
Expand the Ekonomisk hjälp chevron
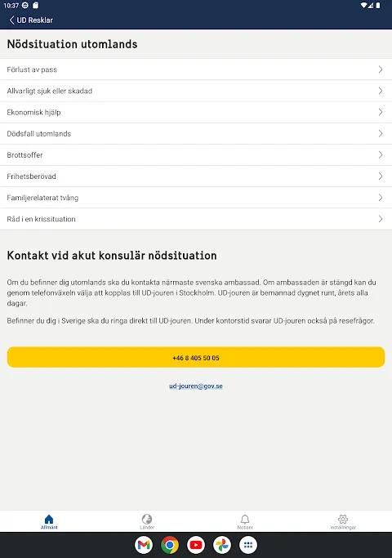pyautogui.click(x=381, y=112)
